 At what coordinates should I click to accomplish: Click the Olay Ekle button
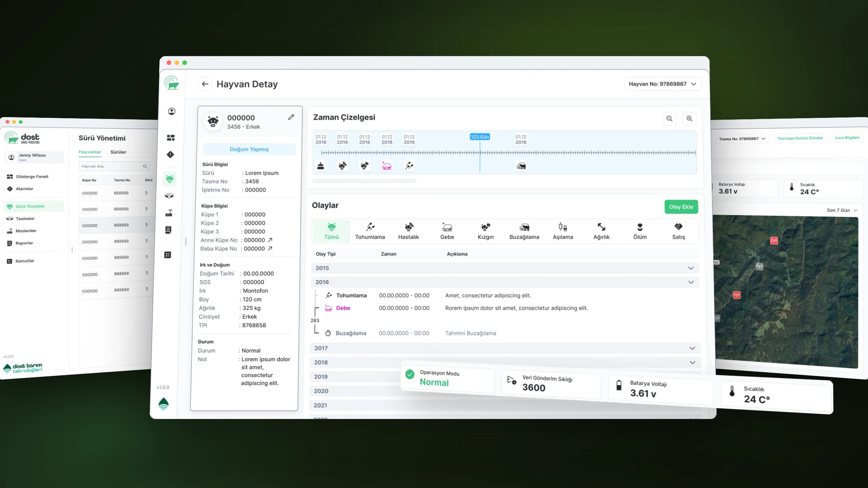click(x=681, y=207)
